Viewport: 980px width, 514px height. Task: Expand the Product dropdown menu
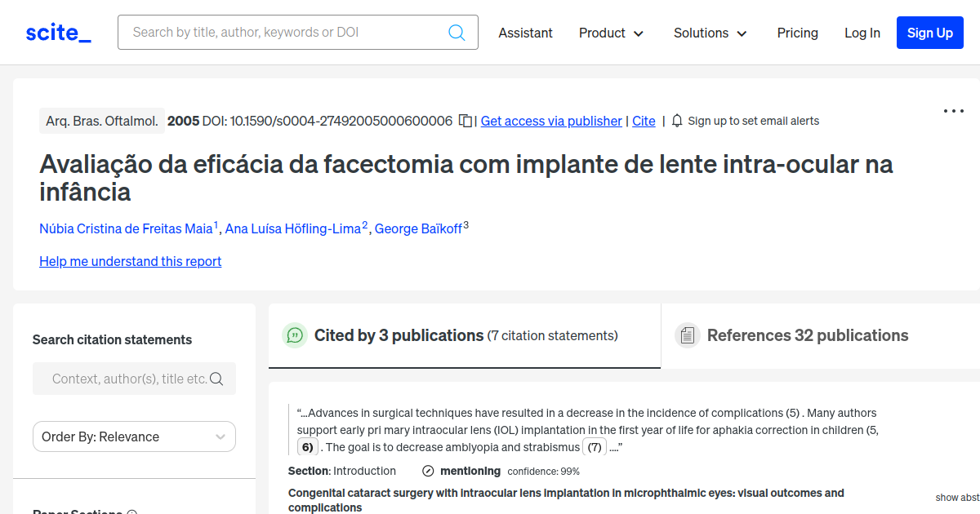[611, 33]
